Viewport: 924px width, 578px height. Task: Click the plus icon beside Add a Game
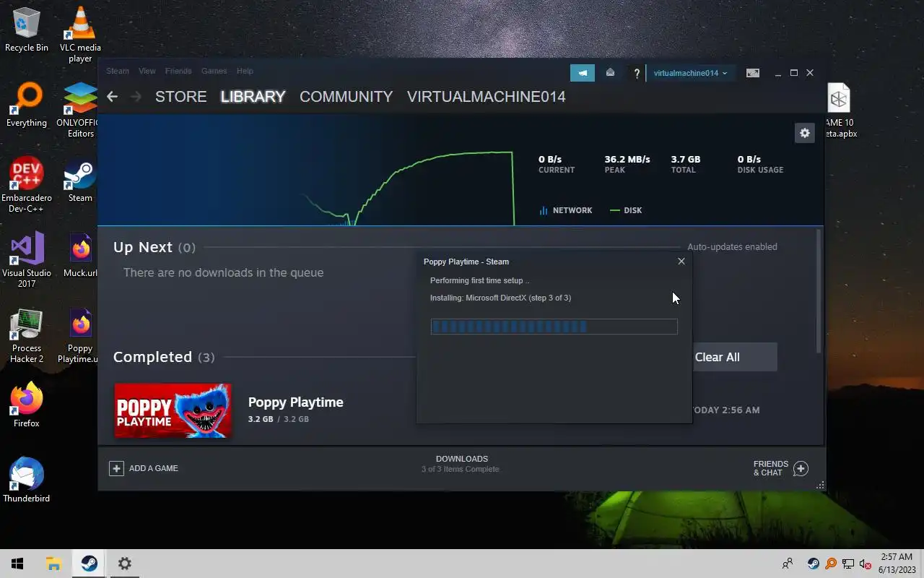[116, 468]
